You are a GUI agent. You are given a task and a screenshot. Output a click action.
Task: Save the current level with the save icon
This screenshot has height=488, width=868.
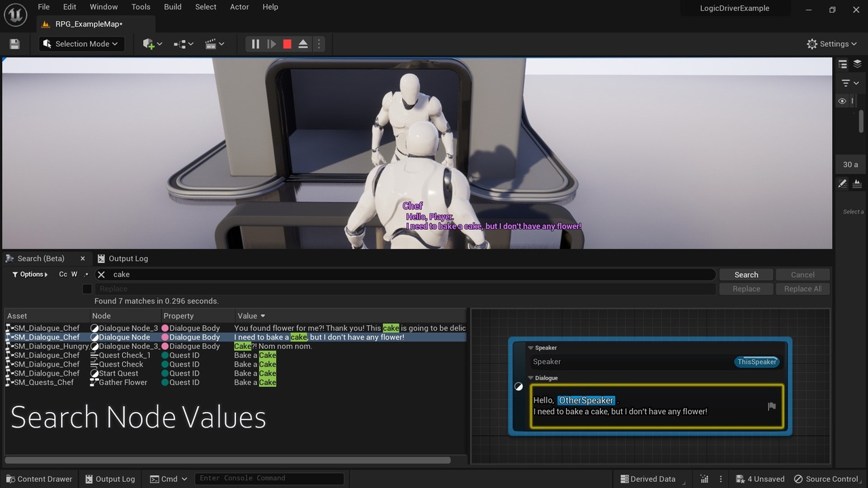tap(14, 43)
